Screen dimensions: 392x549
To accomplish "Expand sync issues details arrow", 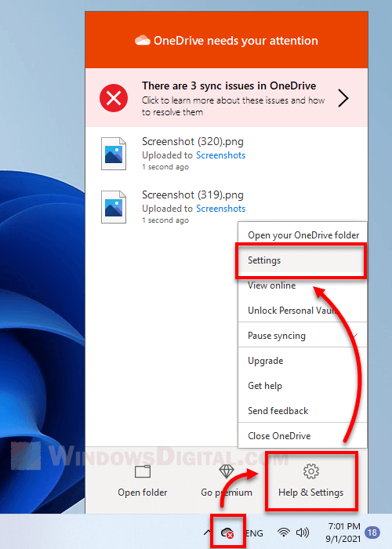I will click(343, 98).
